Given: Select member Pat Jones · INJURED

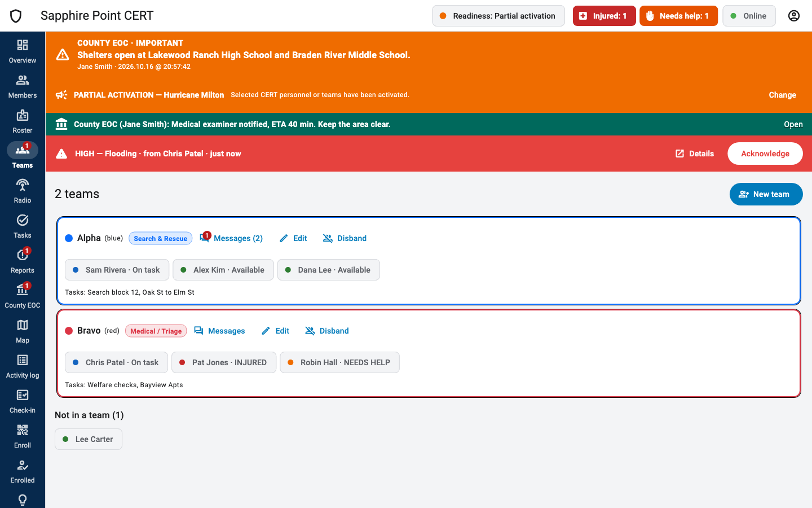Looking at the screenshot, I should pyautogui.click(x=224, y=362).
